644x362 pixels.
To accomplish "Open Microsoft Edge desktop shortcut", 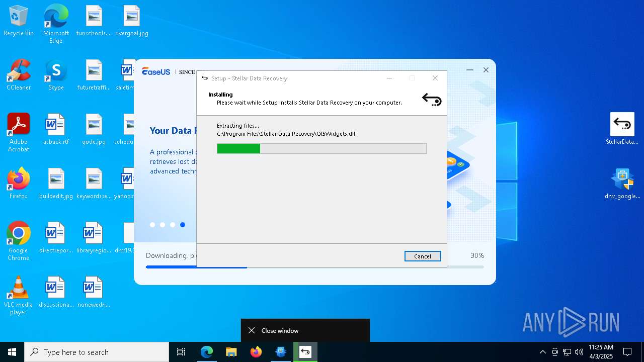I will pos(56,24).
